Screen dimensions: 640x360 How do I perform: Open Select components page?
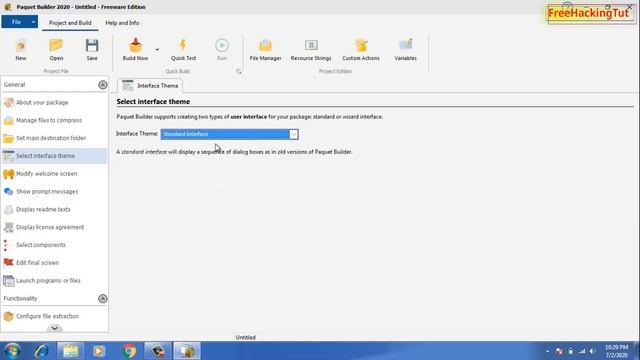click(x=54, y=245)
